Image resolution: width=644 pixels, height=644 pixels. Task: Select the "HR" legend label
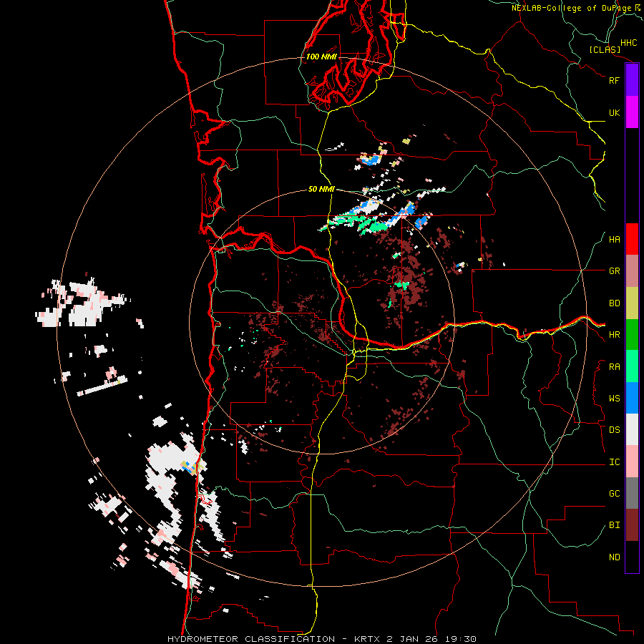tap(614, 335)
